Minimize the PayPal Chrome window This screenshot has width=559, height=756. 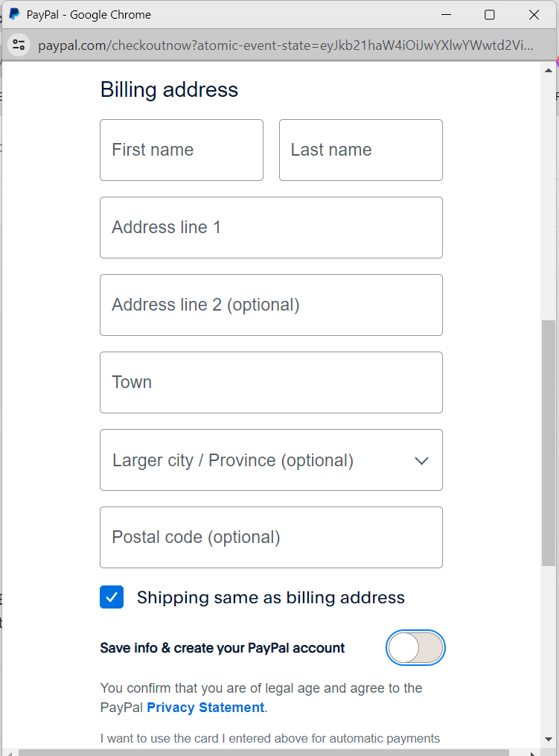pyautogui.click(x=447, y=14)
